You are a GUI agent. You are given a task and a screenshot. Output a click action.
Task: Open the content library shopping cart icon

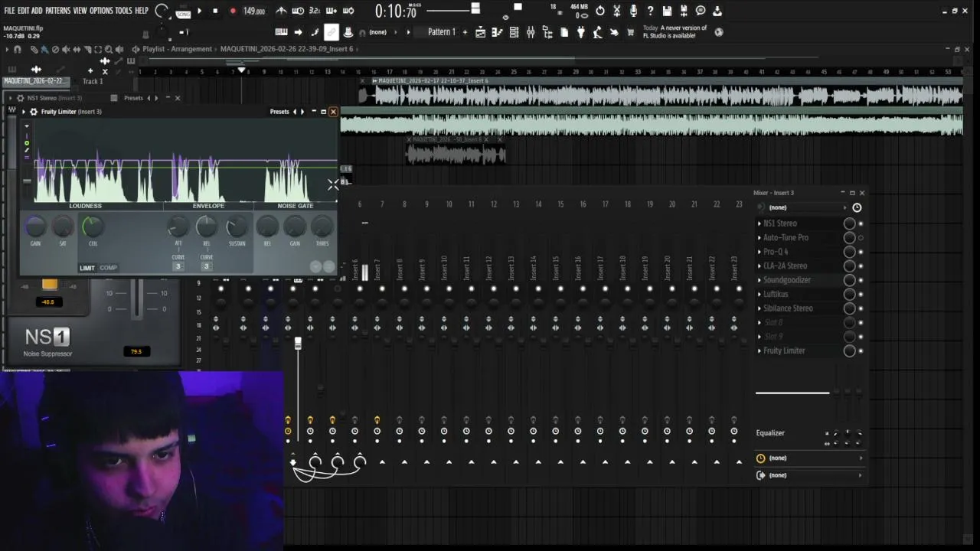pos(631,32)
